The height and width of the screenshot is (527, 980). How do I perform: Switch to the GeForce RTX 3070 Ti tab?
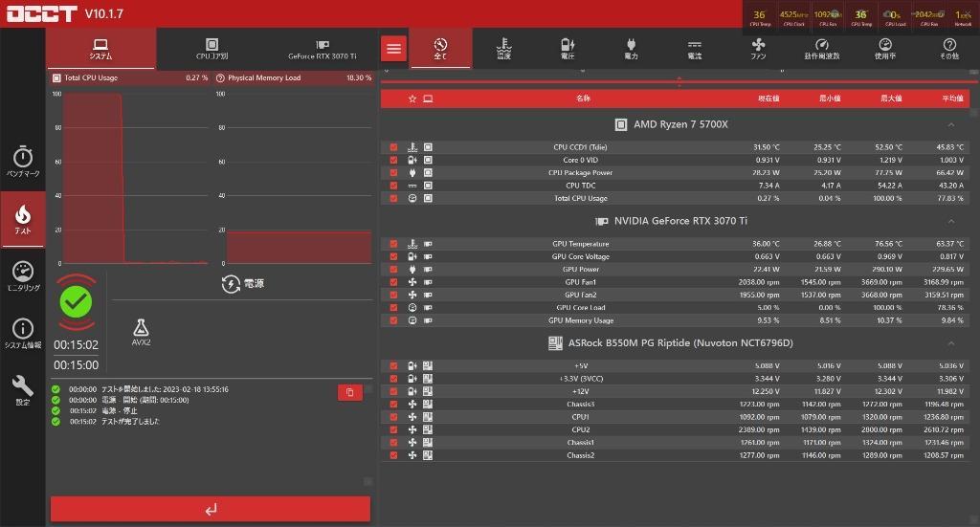323,49
